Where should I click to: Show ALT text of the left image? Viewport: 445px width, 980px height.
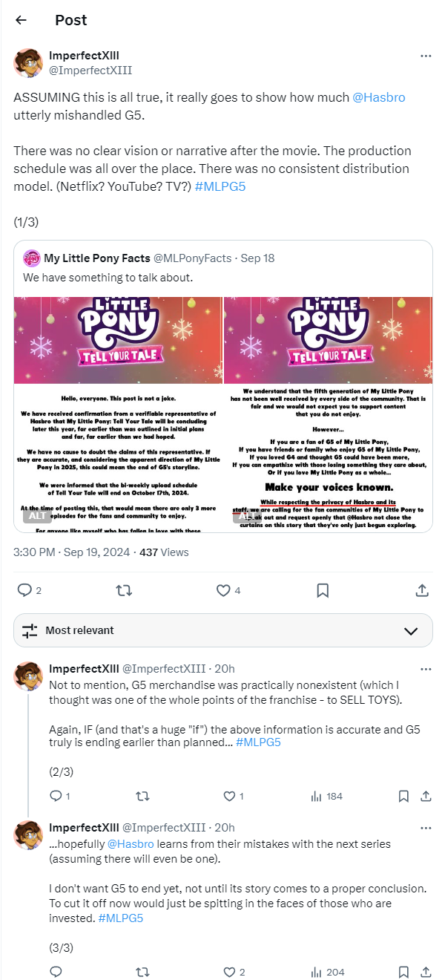(x=36, y=515)
